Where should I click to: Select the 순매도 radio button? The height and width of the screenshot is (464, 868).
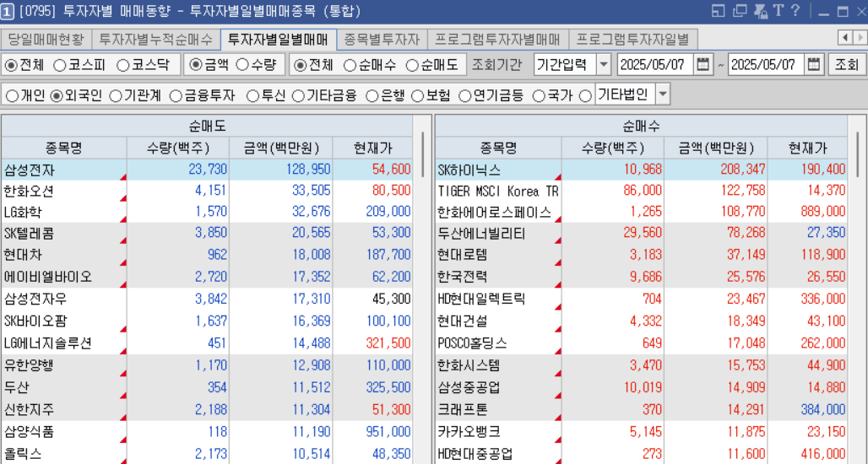tap(412, 65)
